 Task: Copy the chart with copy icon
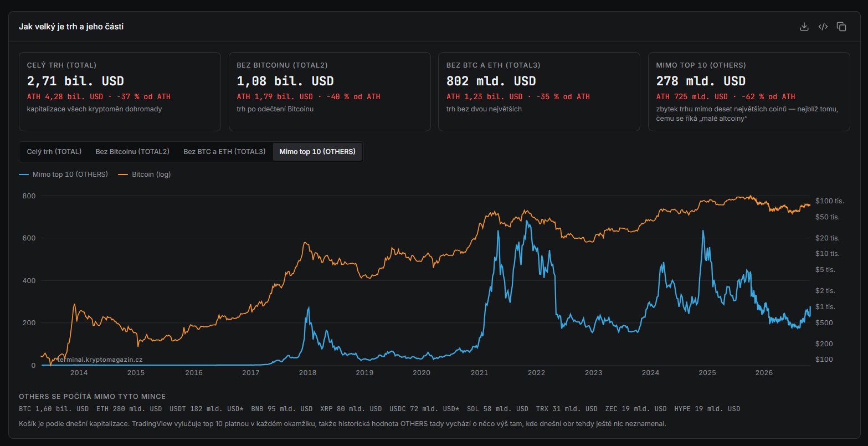tap(841, 27)
